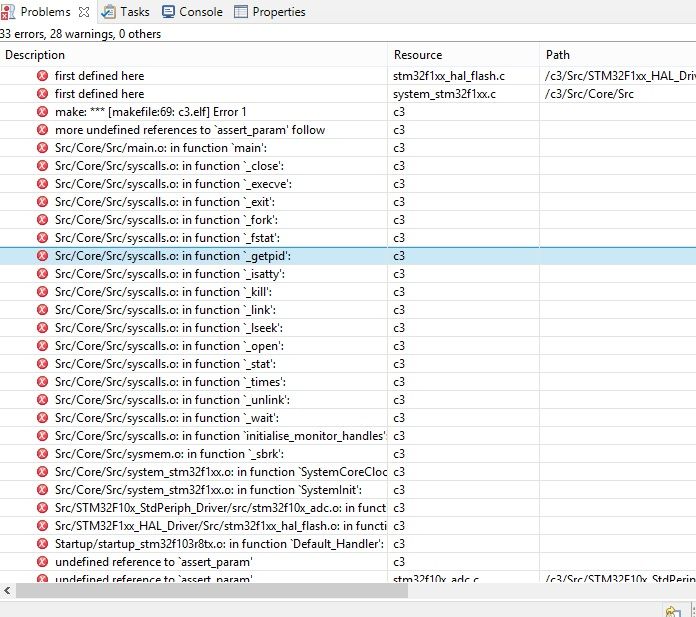Click error icon for '_open' function row

pyautogui.click(x=42, y=346)
